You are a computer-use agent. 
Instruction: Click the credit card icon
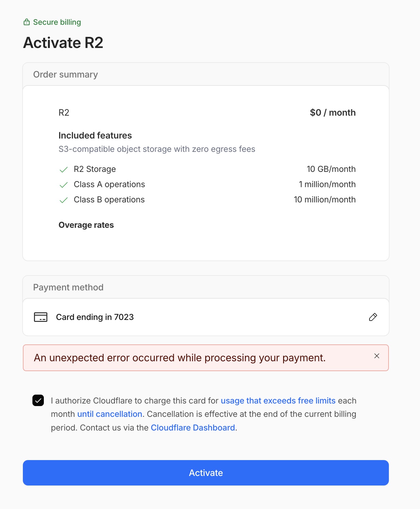(41, 317)
